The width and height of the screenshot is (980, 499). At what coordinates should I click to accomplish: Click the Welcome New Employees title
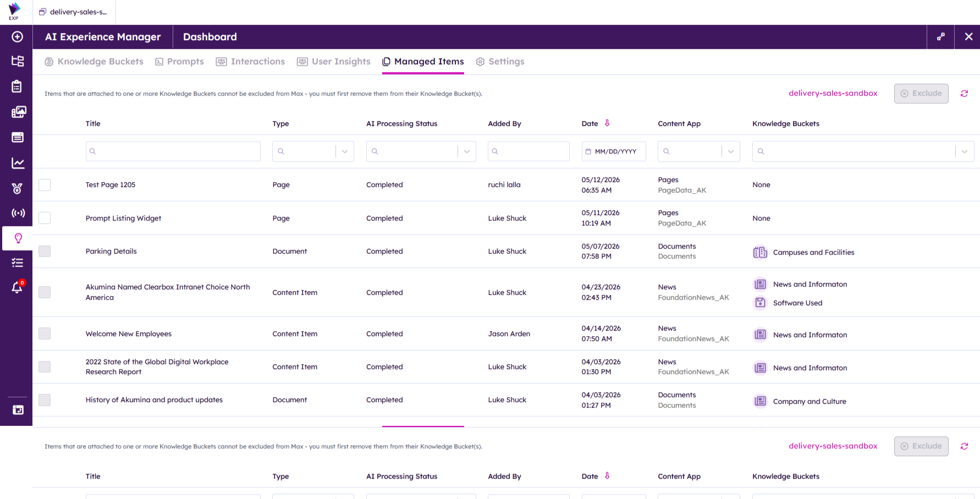[x=129, y=334]
